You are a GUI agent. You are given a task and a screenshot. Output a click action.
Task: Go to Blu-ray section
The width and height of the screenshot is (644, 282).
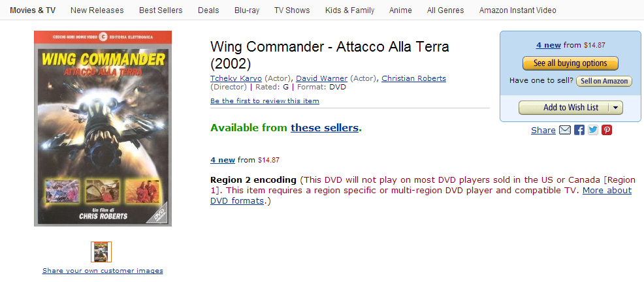pos(246,10)
